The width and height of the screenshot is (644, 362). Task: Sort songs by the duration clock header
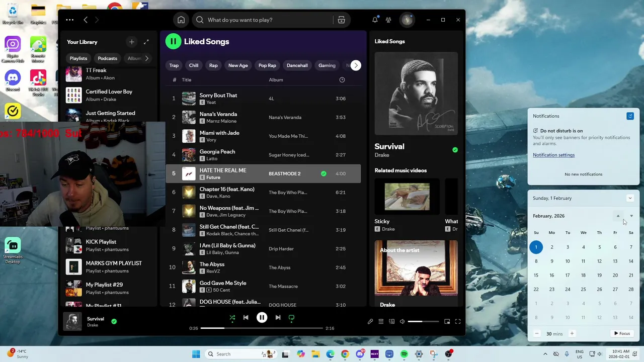click(x=342, y=80)
